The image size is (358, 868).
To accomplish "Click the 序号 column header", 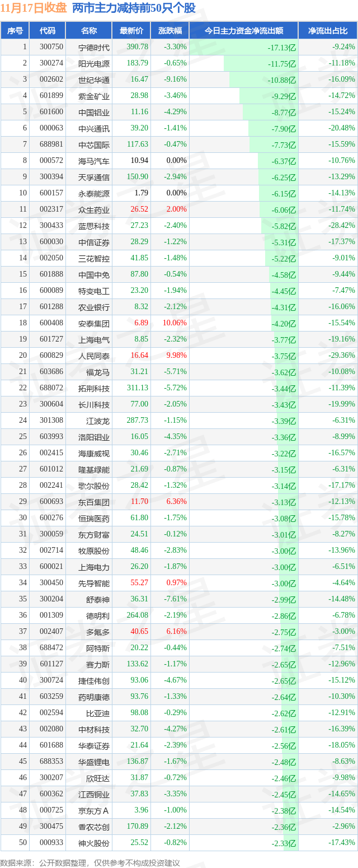I will pyautogui.click(x=15, y=31).
